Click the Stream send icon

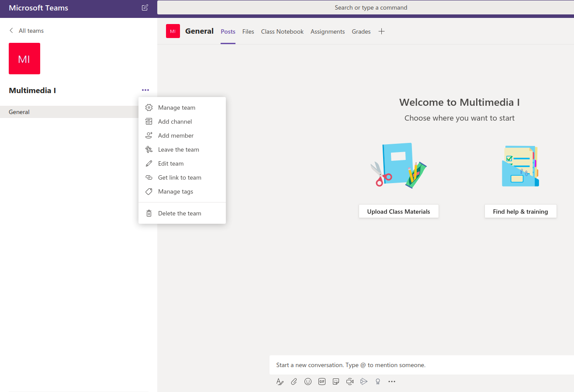364,382
